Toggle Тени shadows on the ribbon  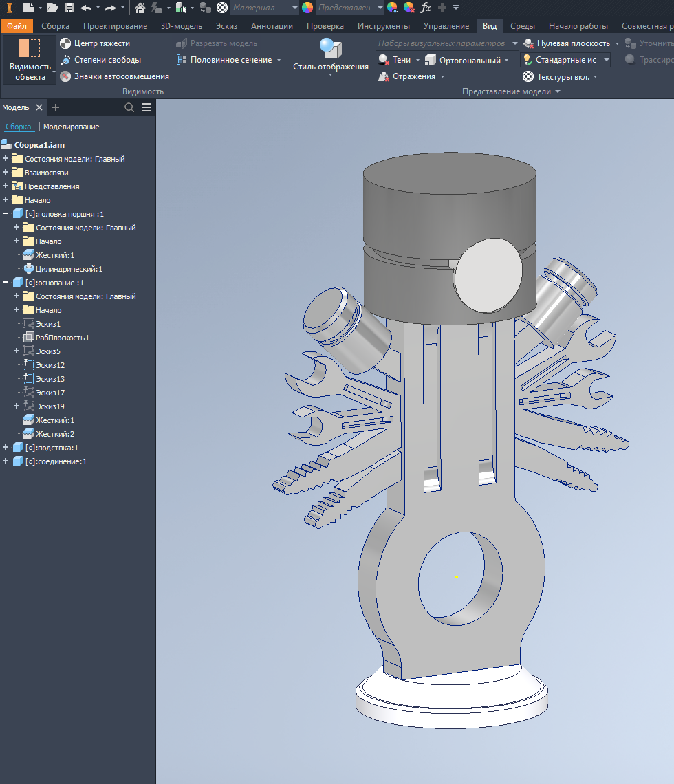[395, 60]
